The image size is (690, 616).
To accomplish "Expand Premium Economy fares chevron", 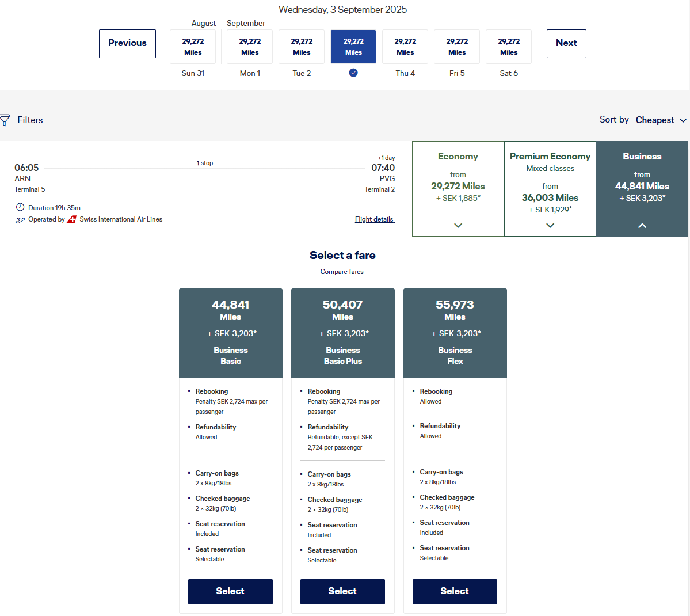I will point(550,226).
